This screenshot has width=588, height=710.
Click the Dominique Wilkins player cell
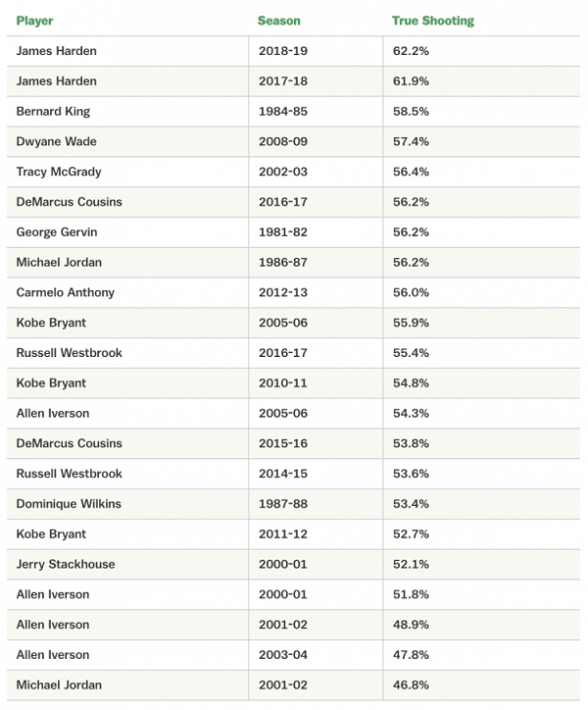69,504
